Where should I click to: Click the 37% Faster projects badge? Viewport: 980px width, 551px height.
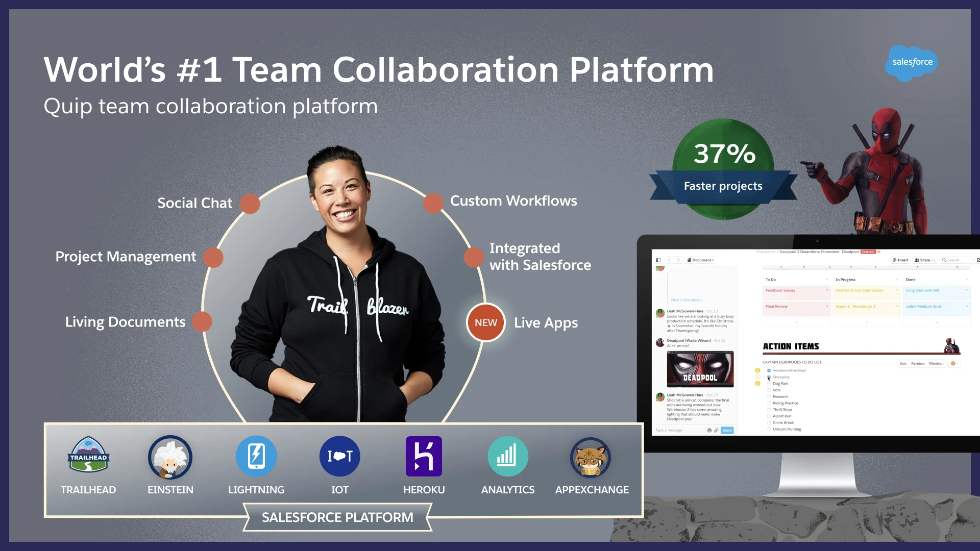click(x=723, y=170)
